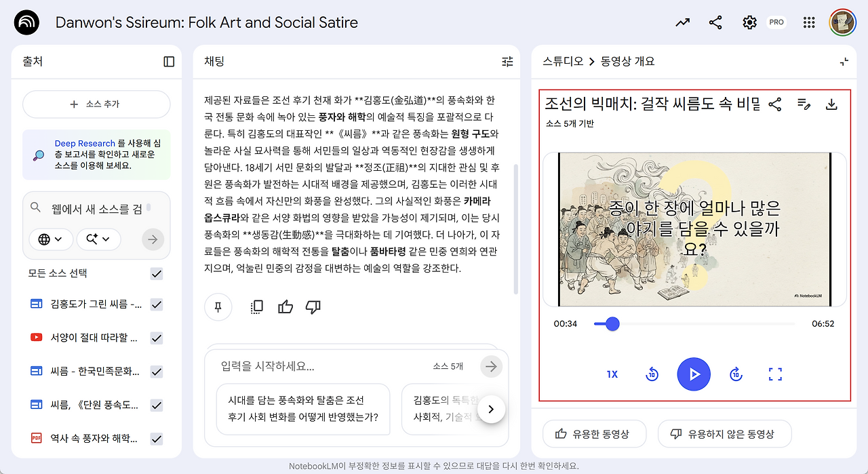Click the 동영상 개요 breadcrumb
Image resolution: width=868 pixels, height=474 pixels.
coord(628,62)
